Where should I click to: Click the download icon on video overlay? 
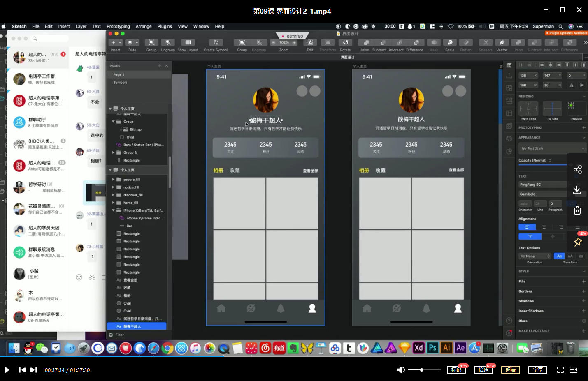[577, 190]
